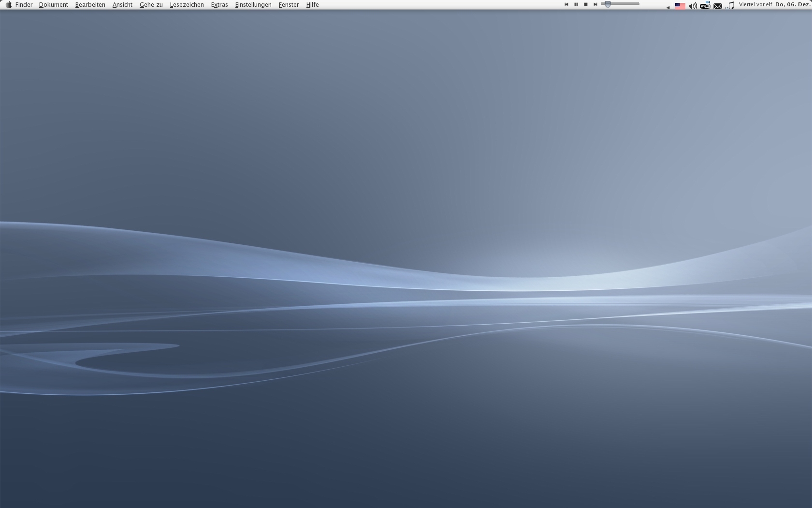Image resolution: width=812 pixels, height=508 pixels.
Task: Open the Hilfe menu
Action: (312, 4)
